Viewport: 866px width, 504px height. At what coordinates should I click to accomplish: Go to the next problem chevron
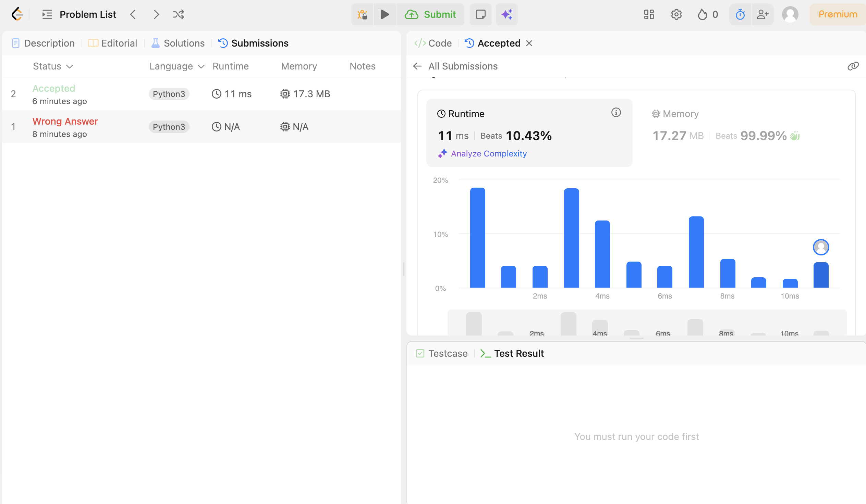[156, 14]
